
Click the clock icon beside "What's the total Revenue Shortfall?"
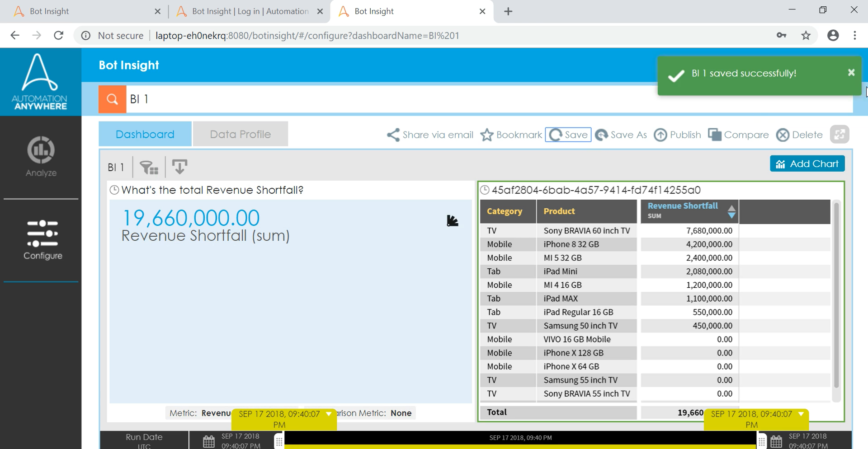pyautogui.click(x=114, y=190)
